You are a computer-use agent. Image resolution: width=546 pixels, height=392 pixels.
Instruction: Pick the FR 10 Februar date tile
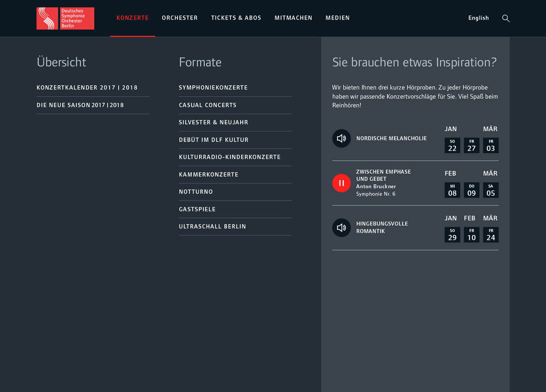click(x=471, y=235)
